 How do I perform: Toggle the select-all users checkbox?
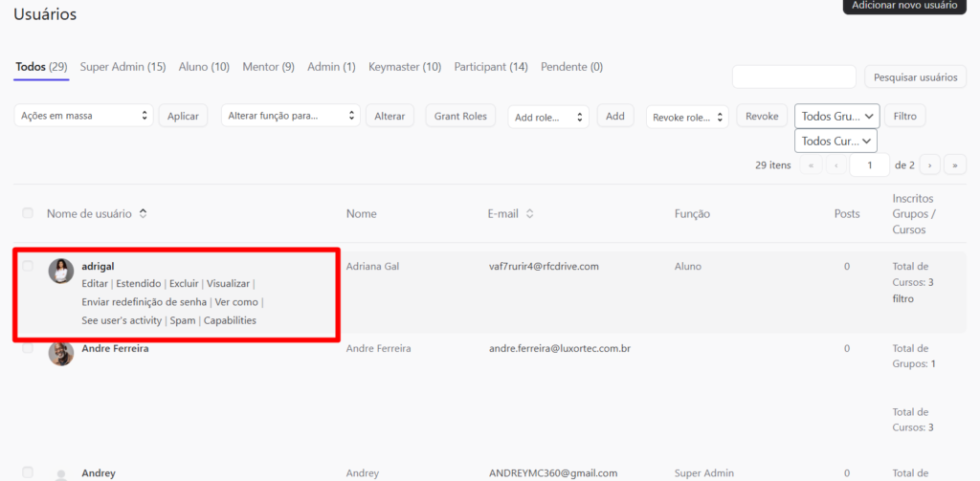pyautogui.click(x=28, y=212)
